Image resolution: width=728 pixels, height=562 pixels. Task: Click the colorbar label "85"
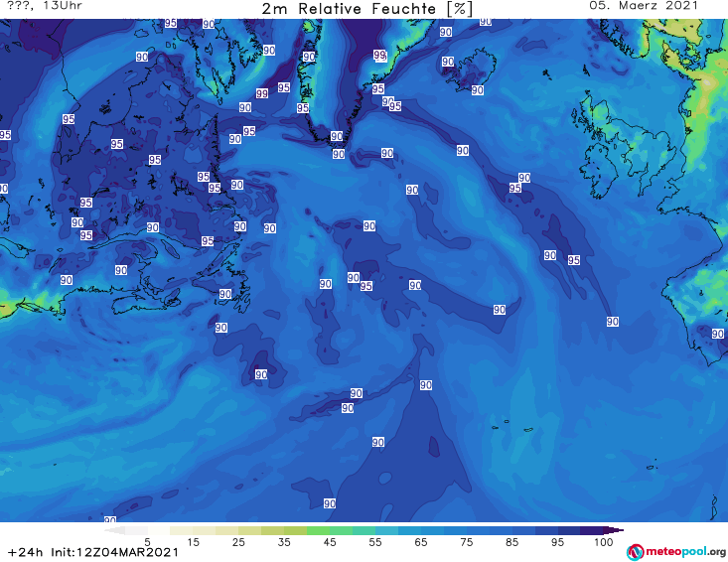click(511, 542)
